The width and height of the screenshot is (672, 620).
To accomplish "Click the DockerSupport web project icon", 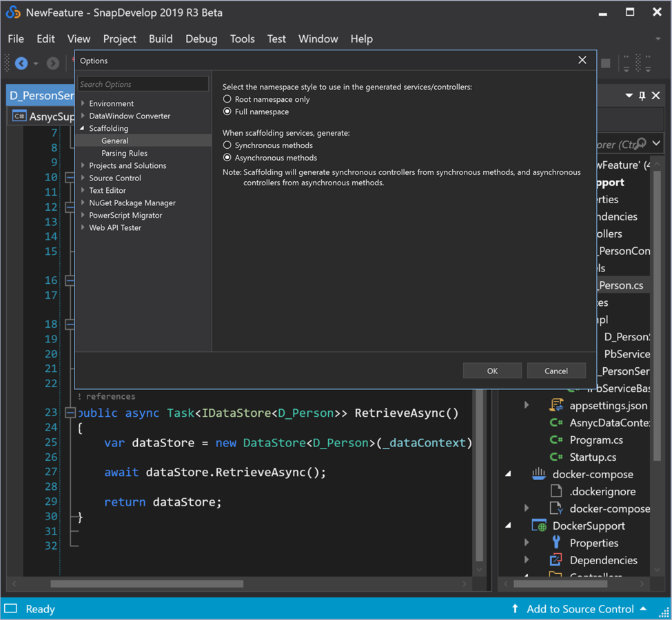I will [539, 526].
